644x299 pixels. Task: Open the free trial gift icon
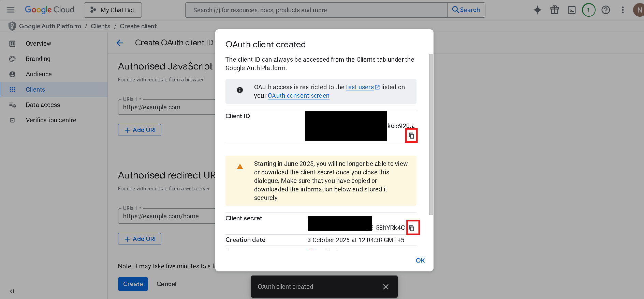coord(554,10)
